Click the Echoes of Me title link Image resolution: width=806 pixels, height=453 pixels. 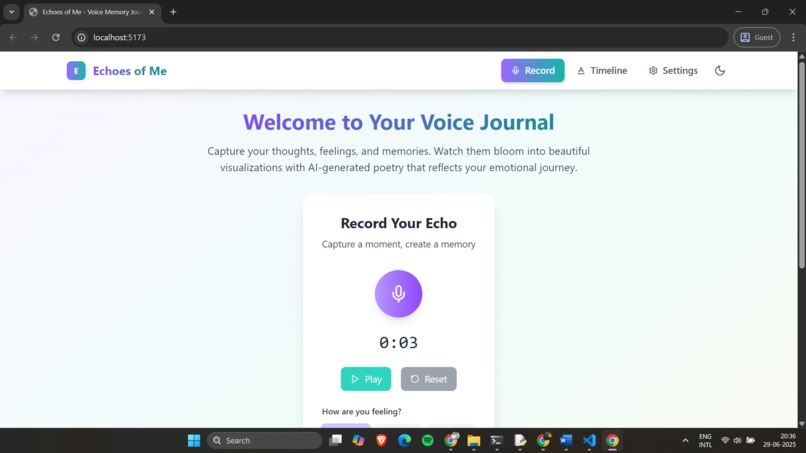tap(130, 71)
